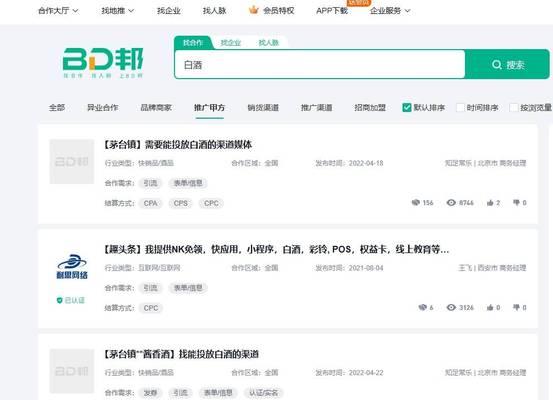The width and height of the screenshot is (553, 400).
Task: Like the 茅台镇 渠道媒体 post
Action: (490, 202)
